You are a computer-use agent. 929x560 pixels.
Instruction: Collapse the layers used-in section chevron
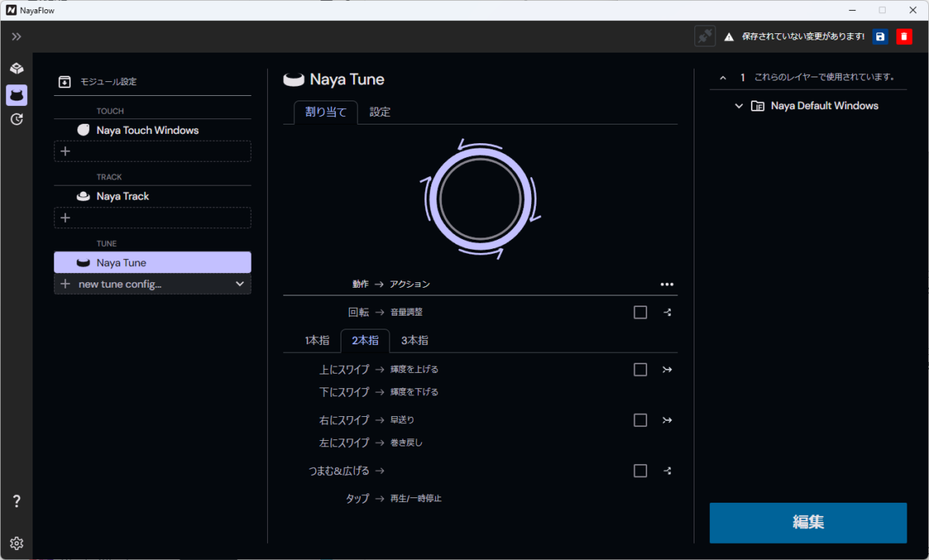(723, 77)
